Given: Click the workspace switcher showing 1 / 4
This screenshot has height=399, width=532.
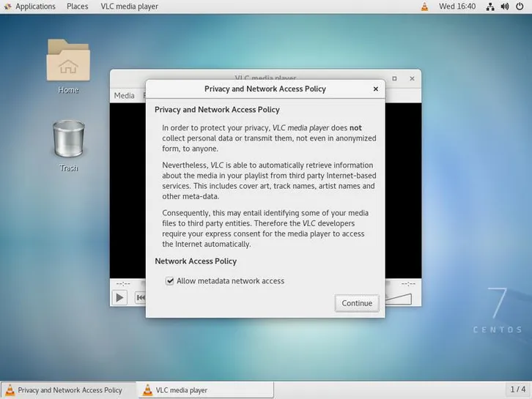Looking at the screenshot, I should coord(518,389).
